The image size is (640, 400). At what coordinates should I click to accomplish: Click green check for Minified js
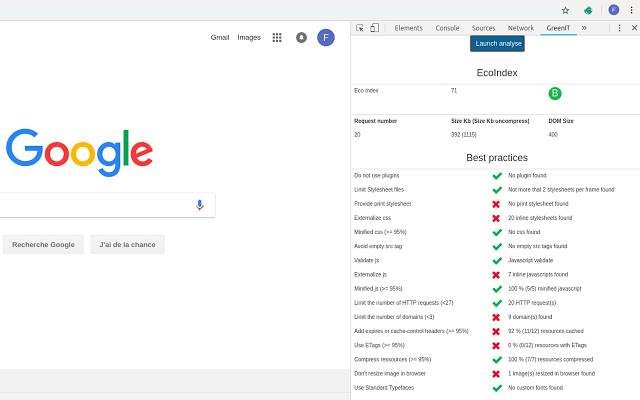click(497, 289)
